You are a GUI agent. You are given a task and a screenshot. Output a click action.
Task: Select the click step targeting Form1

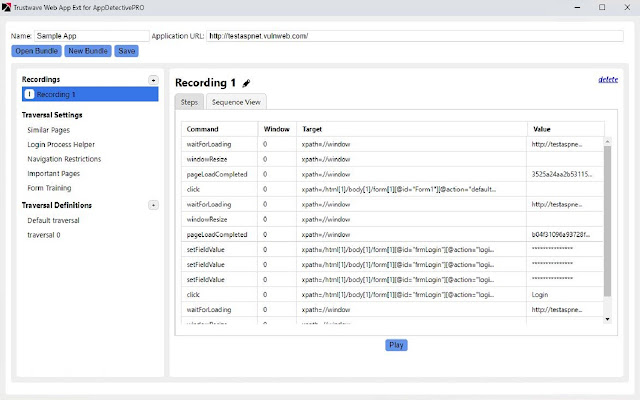[392, 189]
